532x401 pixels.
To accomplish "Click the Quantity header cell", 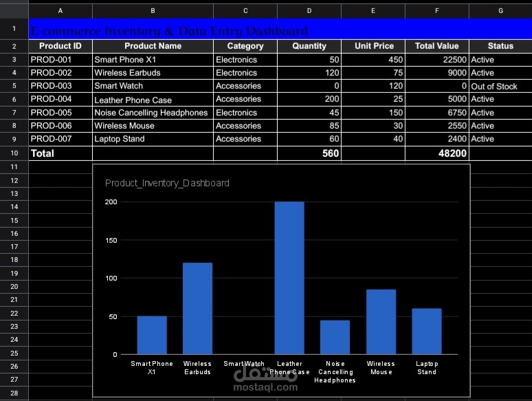I will (309, 46).
